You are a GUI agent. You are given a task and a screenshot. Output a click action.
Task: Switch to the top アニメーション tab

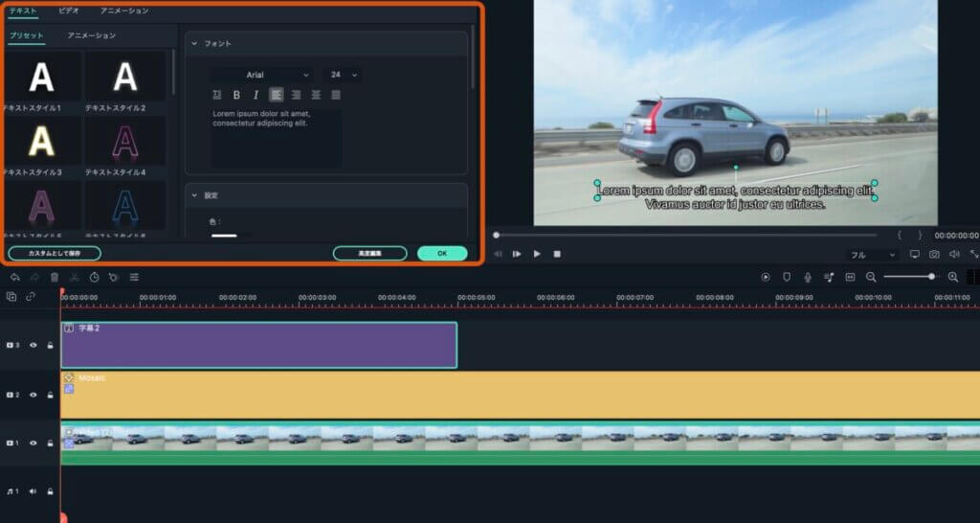(x=124, y=11)
